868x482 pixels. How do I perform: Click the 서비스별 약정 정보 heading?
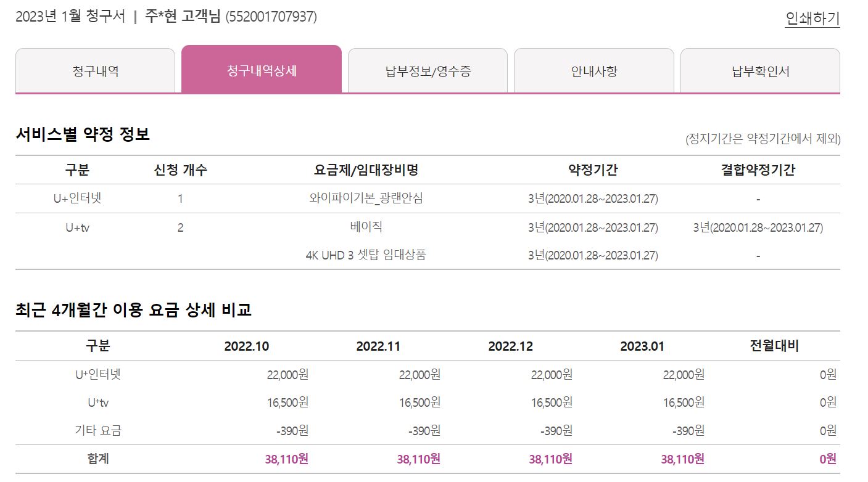click(x=83, y=134)
